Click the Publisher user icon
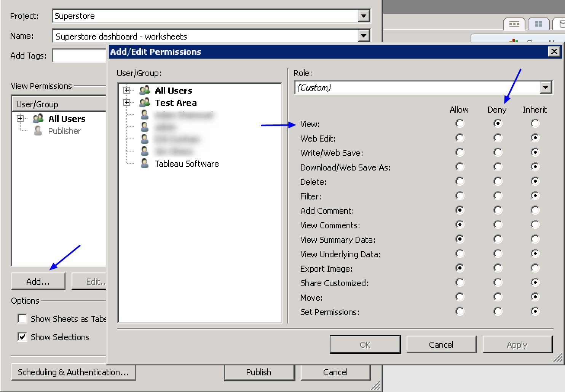Screen dimensions: 565x392 pyautogui.click(x=38, y=131)
